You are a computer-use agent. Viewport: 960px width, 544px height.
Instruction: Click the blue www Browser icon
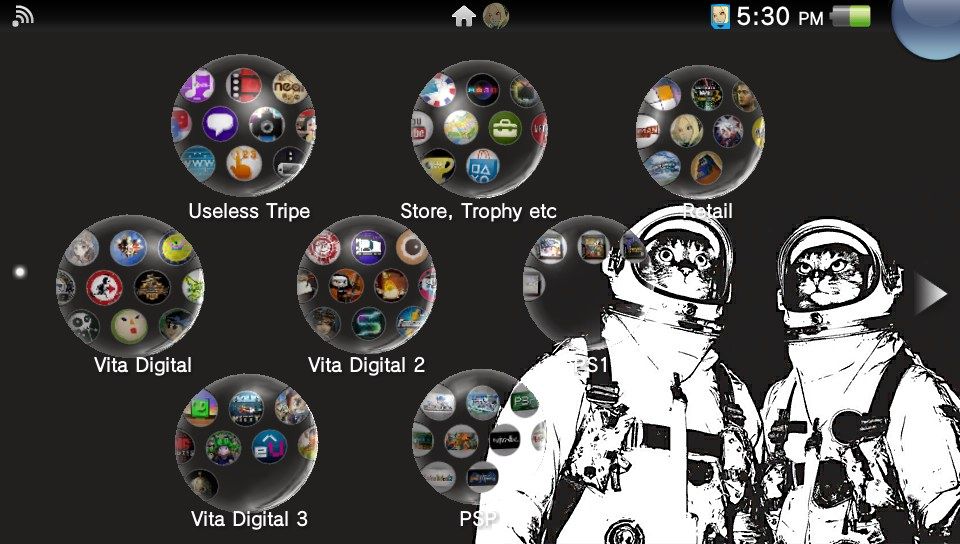[198, 163]
